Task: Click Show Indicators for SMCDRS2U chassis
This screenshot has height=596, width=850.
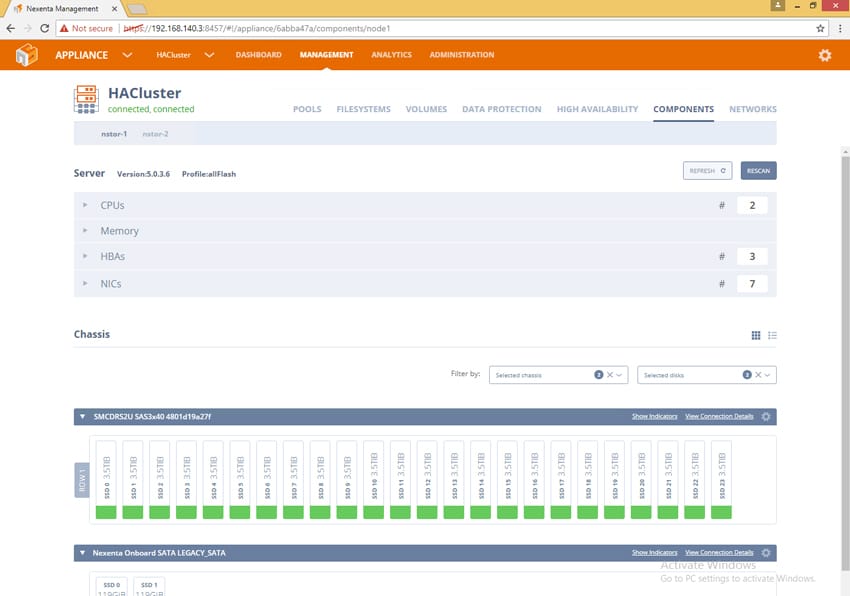Action: 654,416
